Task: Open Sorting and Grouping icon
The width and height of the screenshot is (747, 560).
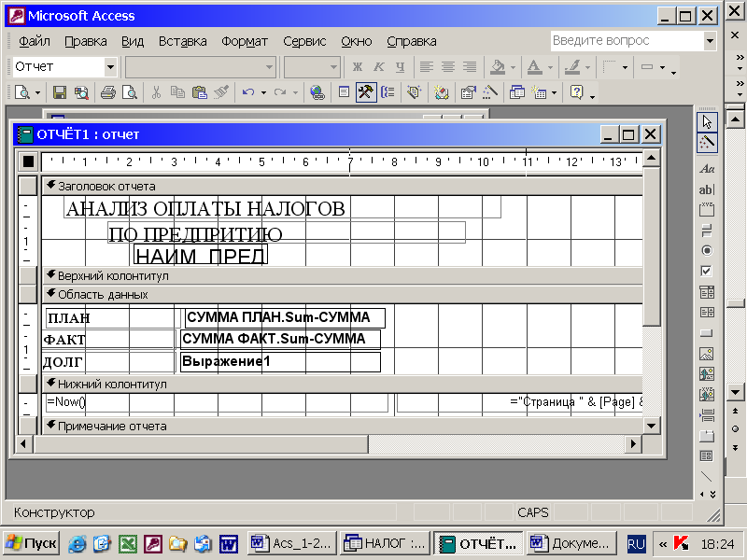Action: pyautogui.click(x=388, y=92)
